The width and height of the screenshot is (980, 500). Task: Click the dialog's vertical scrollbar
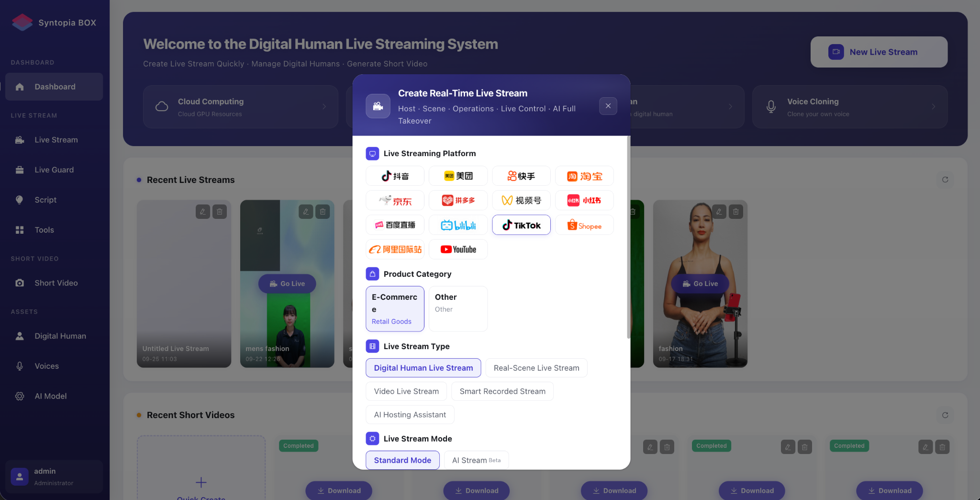point(628,237)
